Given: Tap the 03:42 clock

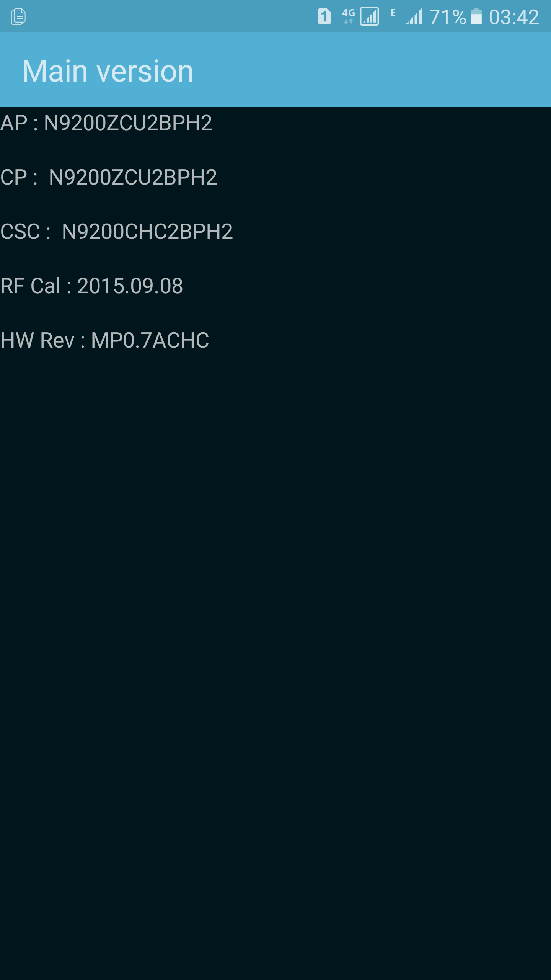Looking at the screenshot, I should [514, 17].
